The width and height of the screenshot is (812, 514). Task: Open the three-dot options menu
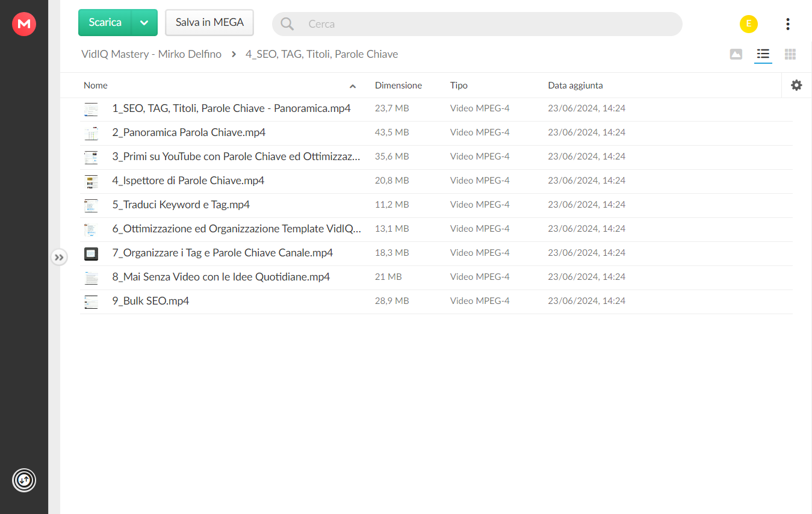click(788, 24)
